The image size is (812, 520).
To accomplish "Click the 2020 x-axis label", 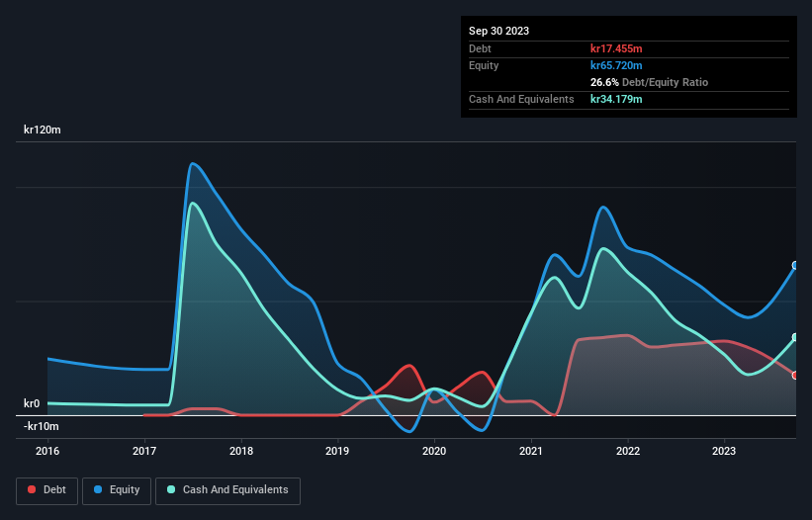I will (434, 451).
